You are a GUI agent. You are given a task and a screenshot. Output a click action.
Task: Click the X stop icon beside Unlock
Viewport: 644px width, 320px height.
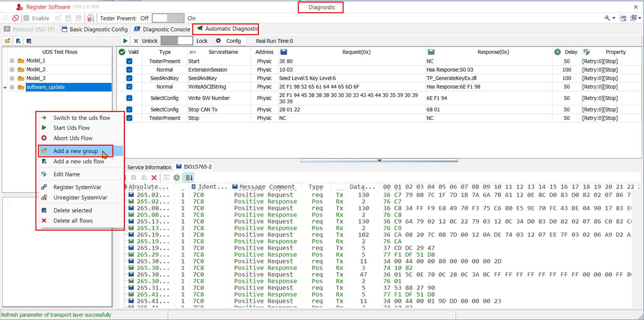[x=136, y=41]
